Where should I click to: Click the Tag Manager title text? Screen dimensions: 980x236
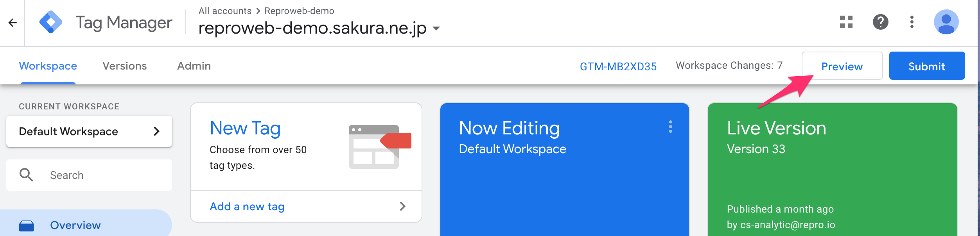124,23
